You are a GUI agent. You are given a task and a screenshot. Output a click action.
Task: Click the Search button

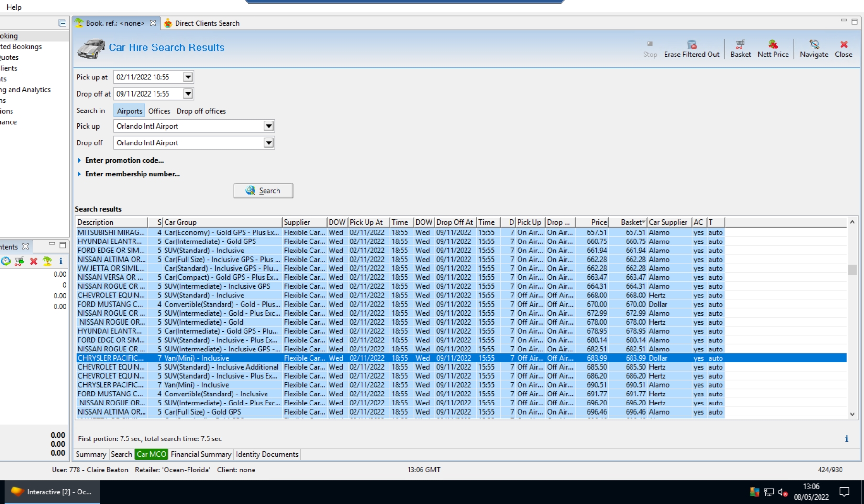pos(264,191)
